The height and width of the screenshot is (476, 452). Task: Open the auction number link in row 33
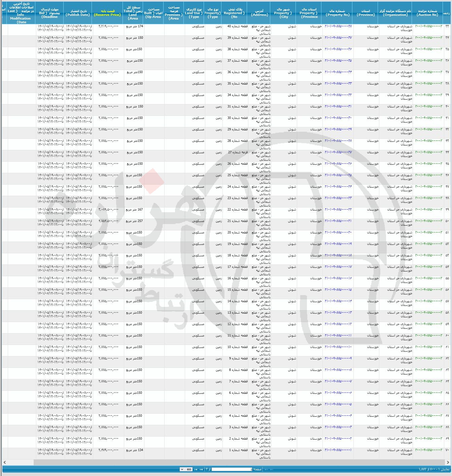(429, 26)
